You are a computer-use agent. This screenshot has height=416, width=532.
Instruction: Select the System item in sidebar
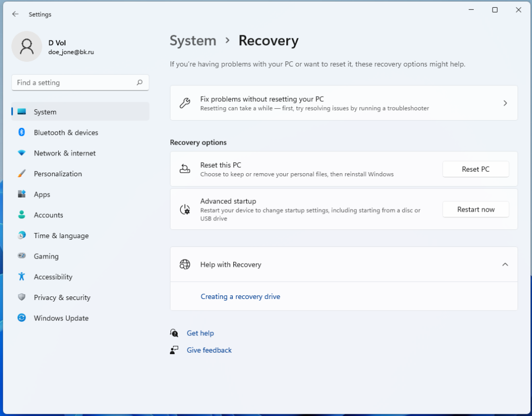click(45, 111)
